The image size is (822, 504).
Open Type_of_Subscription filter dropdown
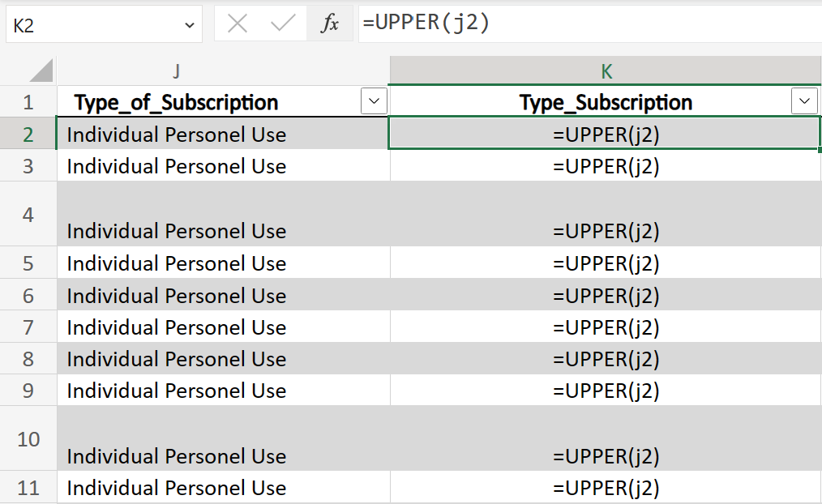[374, 101]
